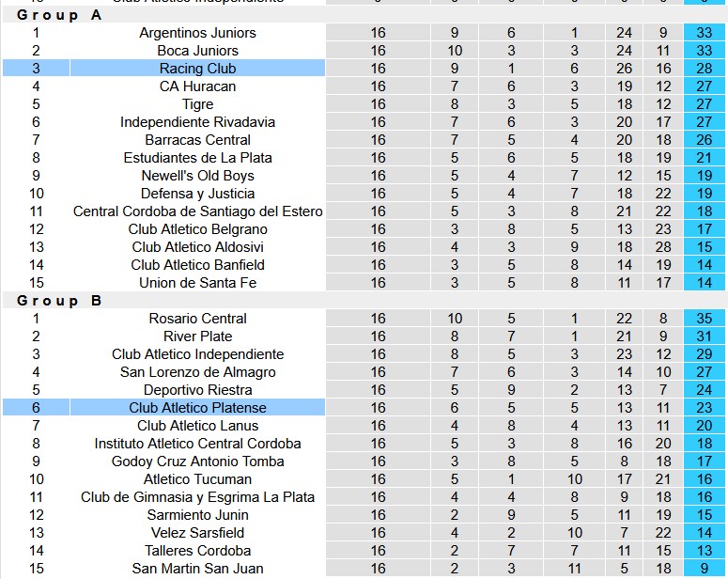Click San Martin San Juan's 9 points cell
The image size is (728, 579).
coord(704,569)
